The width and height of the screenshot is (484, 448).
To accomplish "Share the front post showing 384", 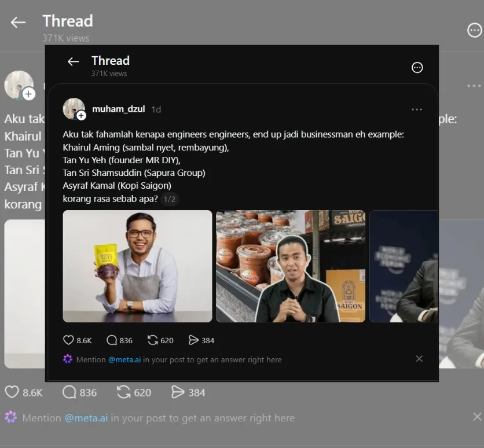I will [x=193, y=340].
